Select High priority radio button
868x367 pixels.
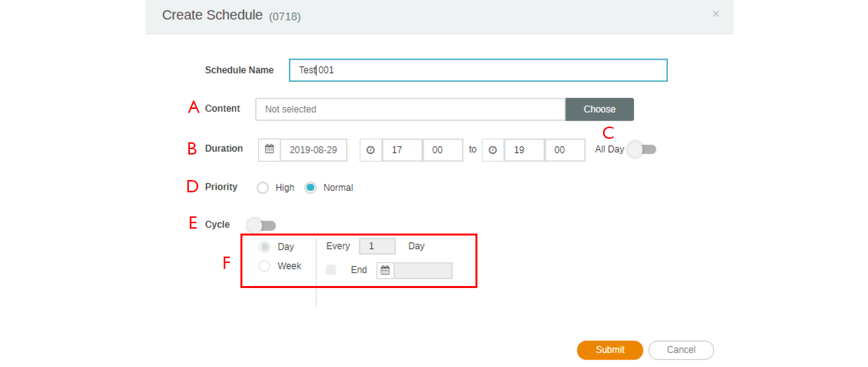click(x=263, y=188)
